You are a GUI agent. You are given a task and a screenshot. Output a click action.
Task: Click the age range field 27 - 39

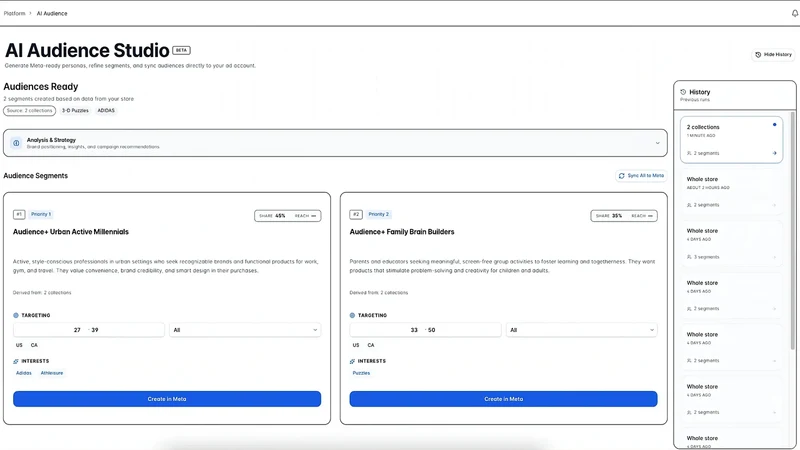point(89,330)
